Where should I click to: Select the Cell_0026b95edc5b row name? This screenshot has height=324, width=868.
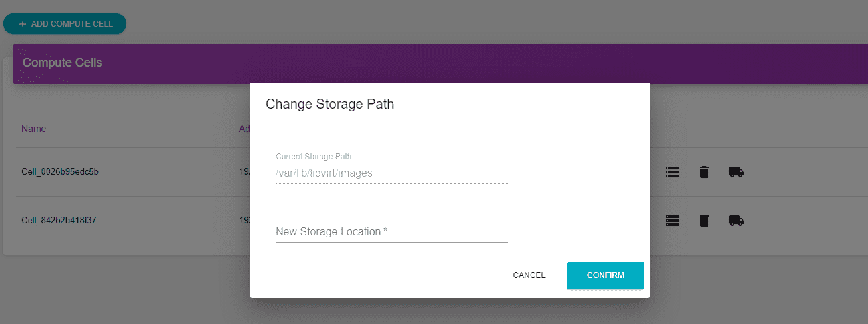(60, 172)
